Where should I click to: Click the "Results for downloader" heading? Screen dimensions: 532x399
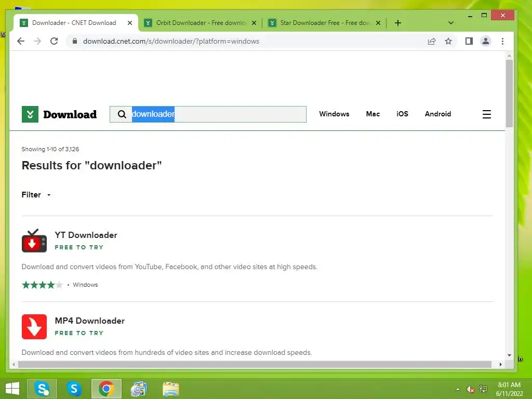(91, 165)
